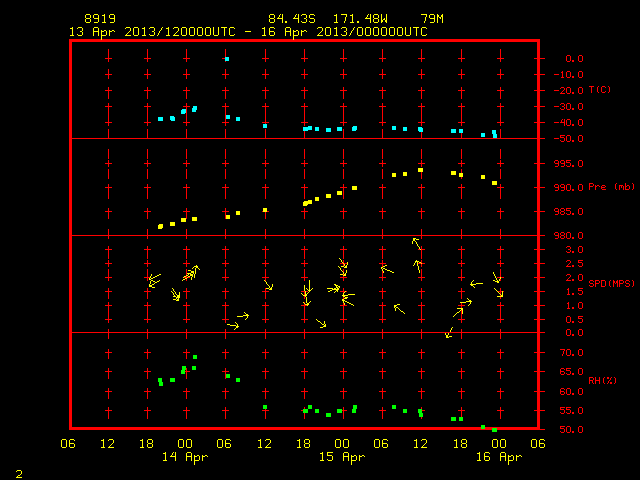This screenshot has width=640, height=480.
Task: Click the SPD(MPS) wind speed label
Action: [611, 283]
